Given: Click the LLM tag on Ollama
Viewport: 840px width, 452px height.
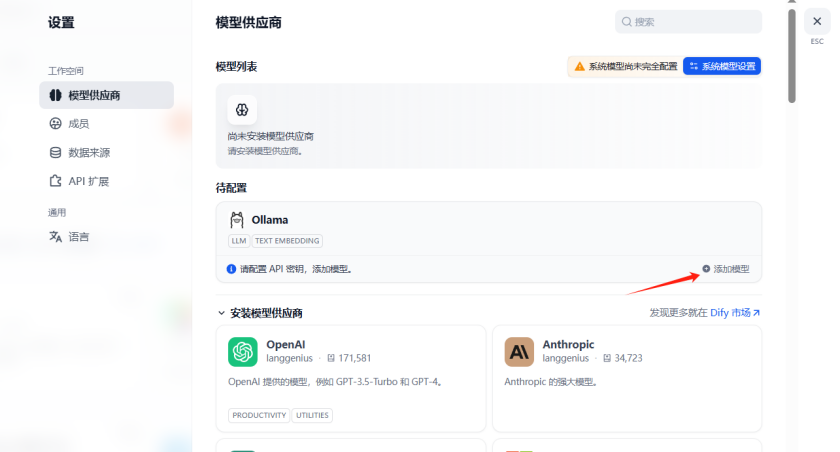Looking at the screenshot, I should [x=239, y=241].
